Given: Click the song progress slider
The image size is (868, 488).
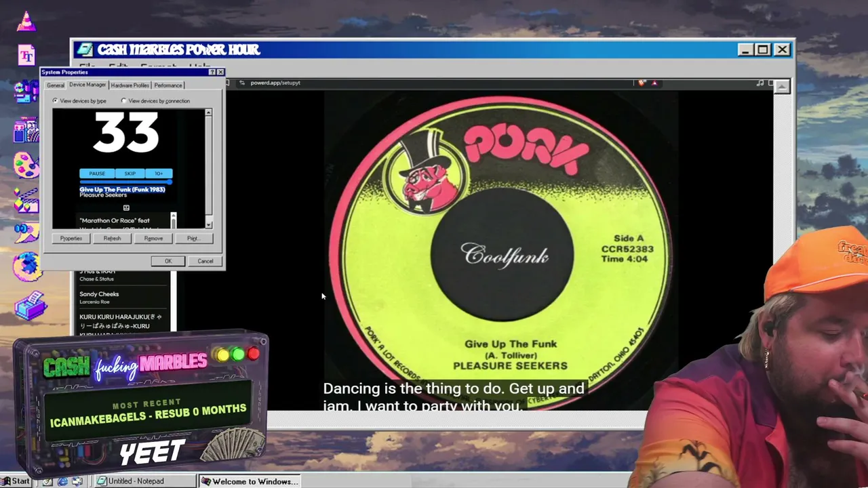Looking at the screenshot, I should point(126,182).
